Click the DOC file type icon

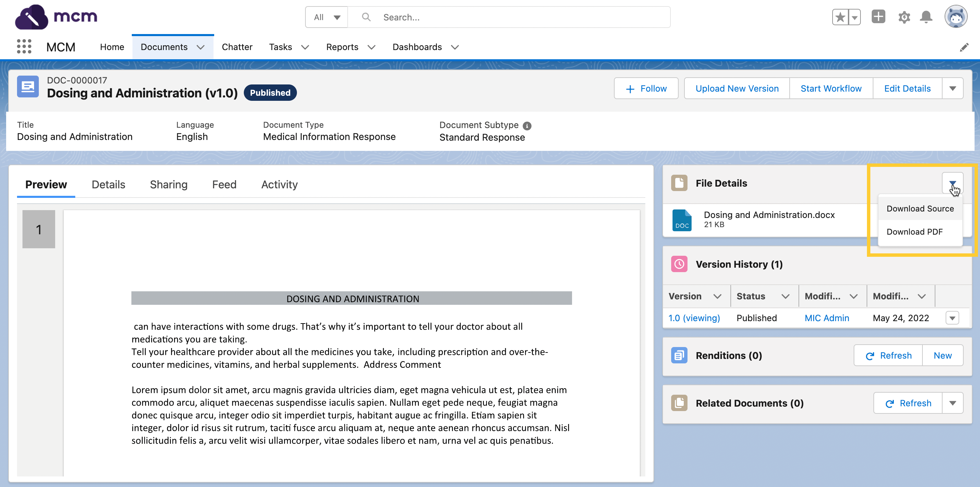[682, 220]
